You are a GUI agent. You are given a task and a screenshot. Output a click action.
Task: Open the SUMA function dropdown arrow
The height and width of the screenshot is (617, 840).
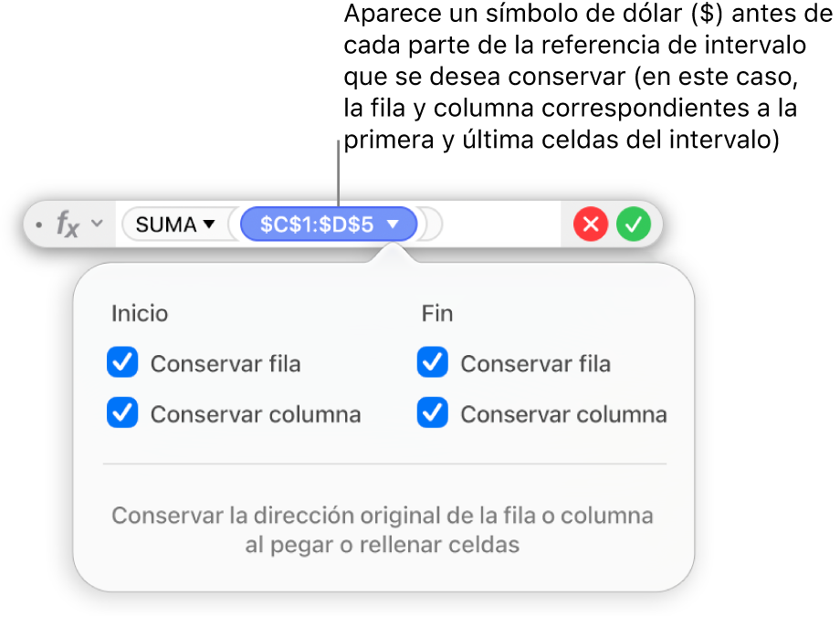208,224
